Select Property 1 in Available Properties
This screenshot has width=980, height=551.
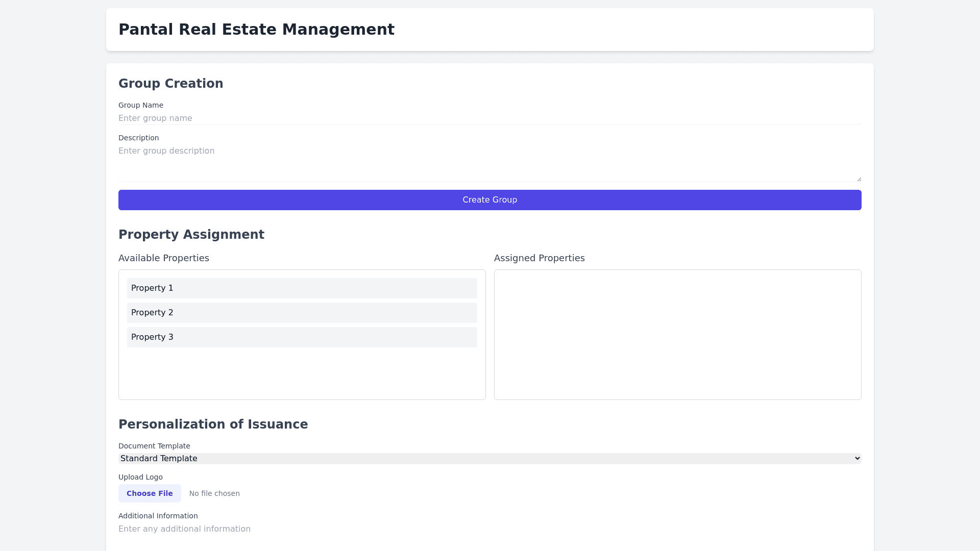tap(302, 288)
